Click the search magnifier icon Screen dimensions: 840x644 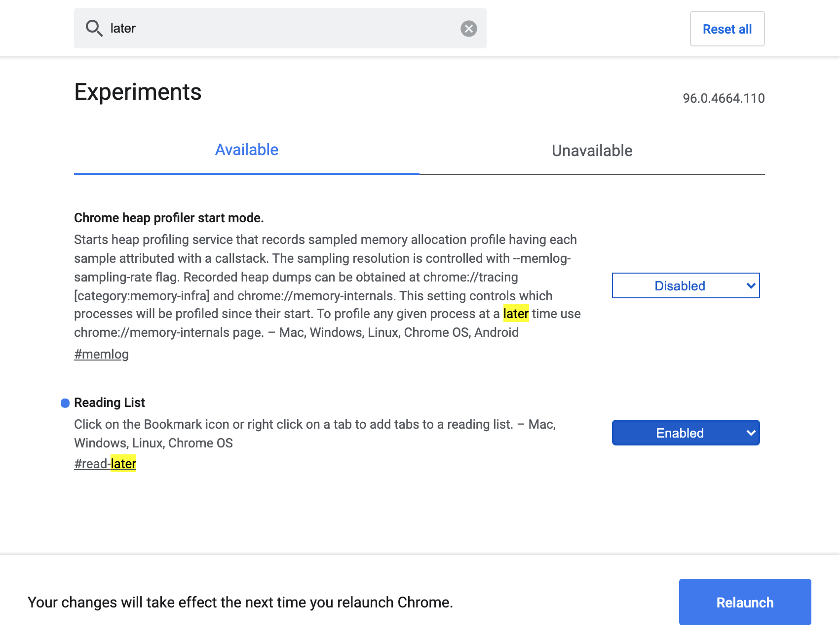point(94,28)
